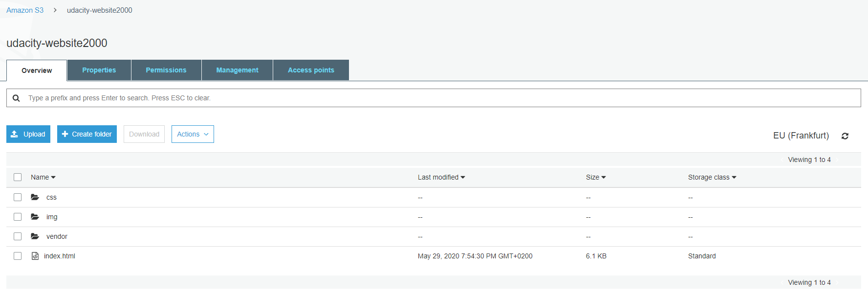
Task: Click the index.html file icon
Action: click(x=35, y=256)
